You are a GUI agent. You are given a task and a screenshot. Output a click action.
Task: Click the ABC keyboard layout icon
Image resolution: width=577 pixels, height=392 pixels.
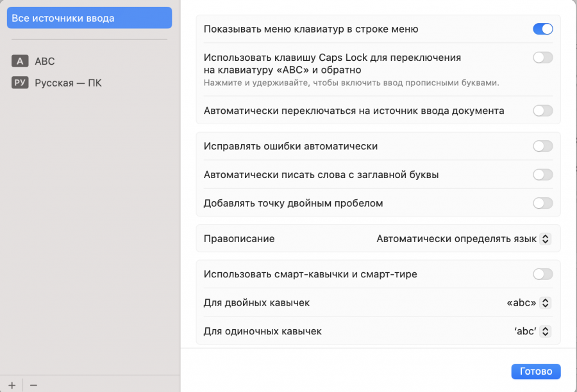pos(20,61)
